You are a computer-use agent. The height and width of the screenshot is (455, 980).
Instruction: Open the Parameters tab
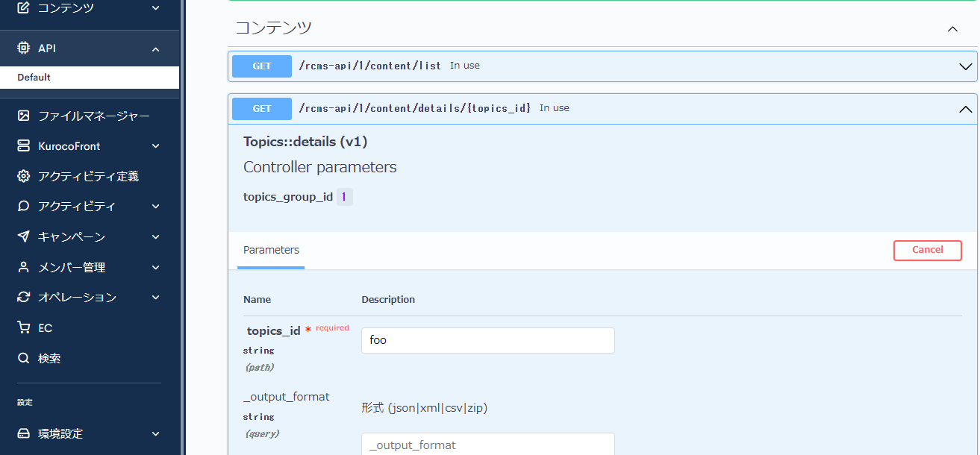click(x=271, y=251)
